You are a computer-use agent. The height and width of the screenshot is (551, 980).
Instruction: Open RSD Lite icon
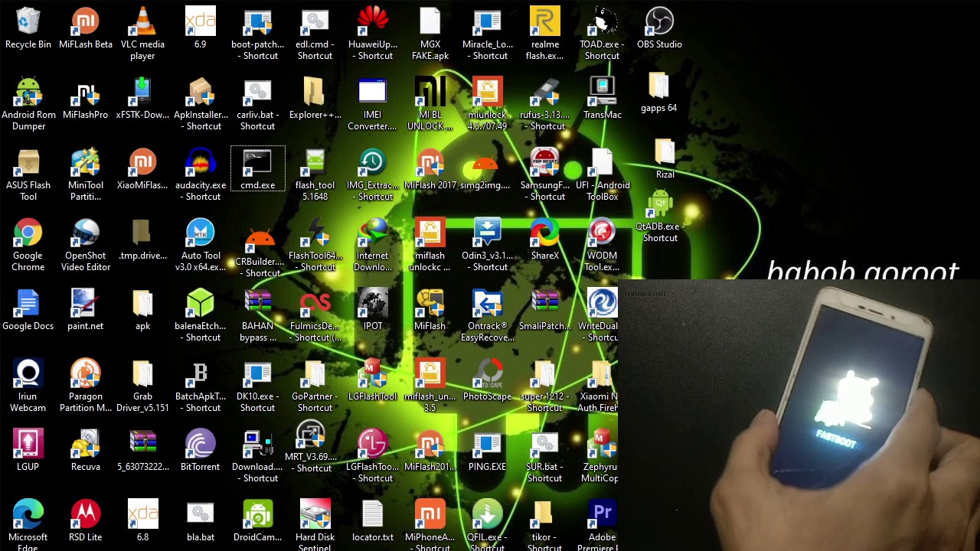pyautogui.click(x=85, y=515)
